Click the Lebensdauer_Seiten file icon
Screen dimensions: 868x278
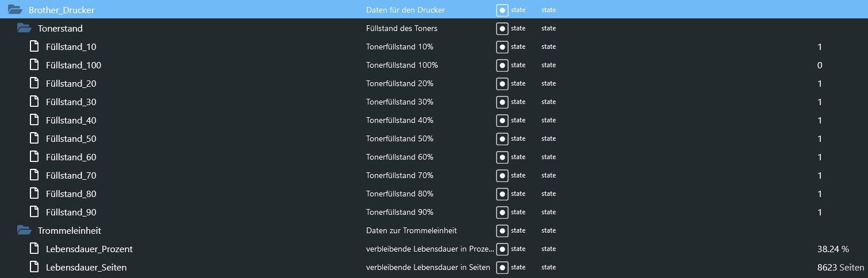[x=34, y=267]
